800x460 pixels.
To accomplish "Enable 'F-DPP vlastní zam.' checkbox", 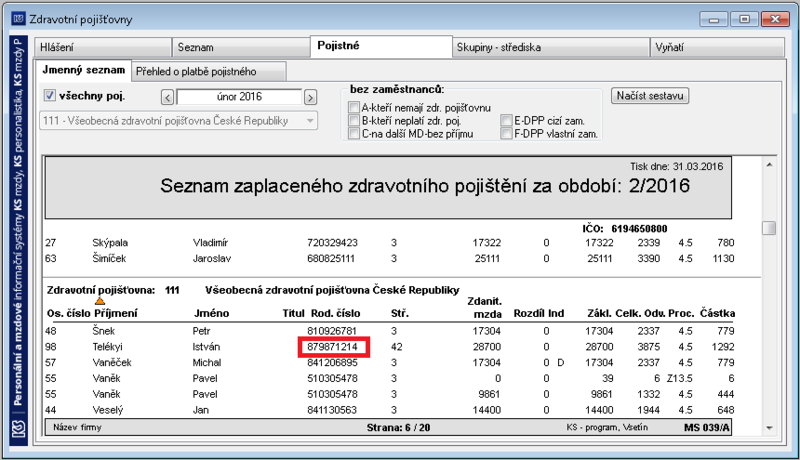I will click(506, 134).
